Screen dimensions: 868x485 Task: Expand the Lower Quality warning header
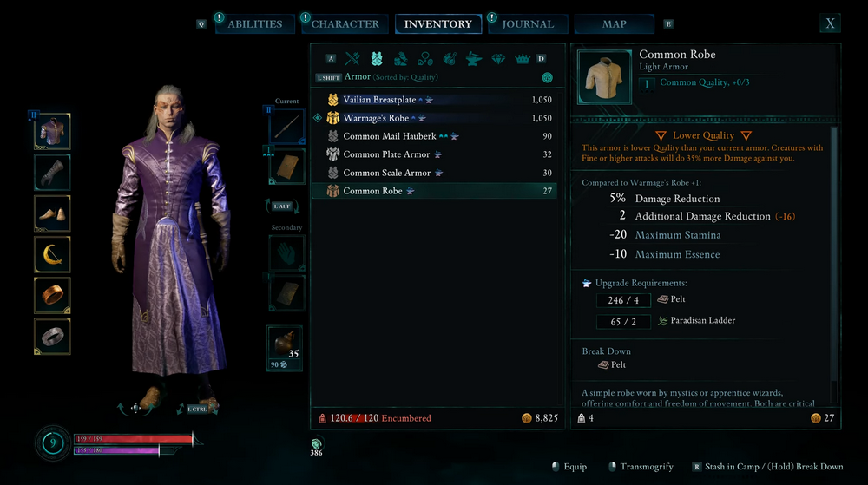click(x=703, y=135)
